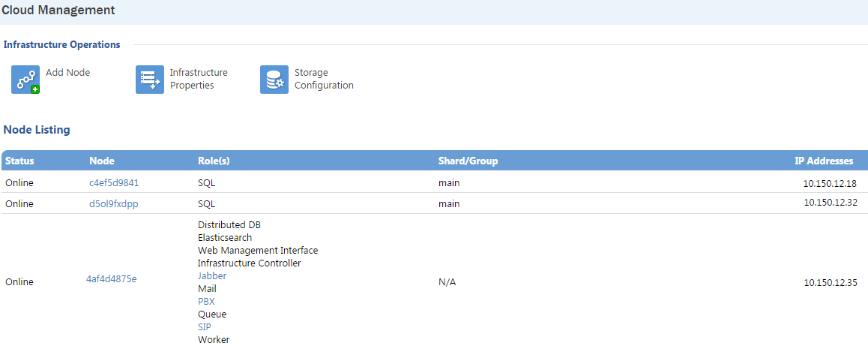Viewport: 868px width, 349px height.
Task: Click the Queue role text
Action: (x=212, y=314)
